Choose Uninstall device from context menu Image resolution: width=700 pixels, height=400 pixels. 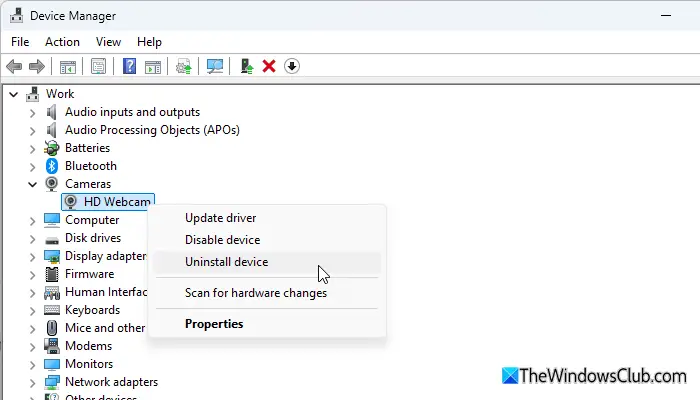(226, 262)
